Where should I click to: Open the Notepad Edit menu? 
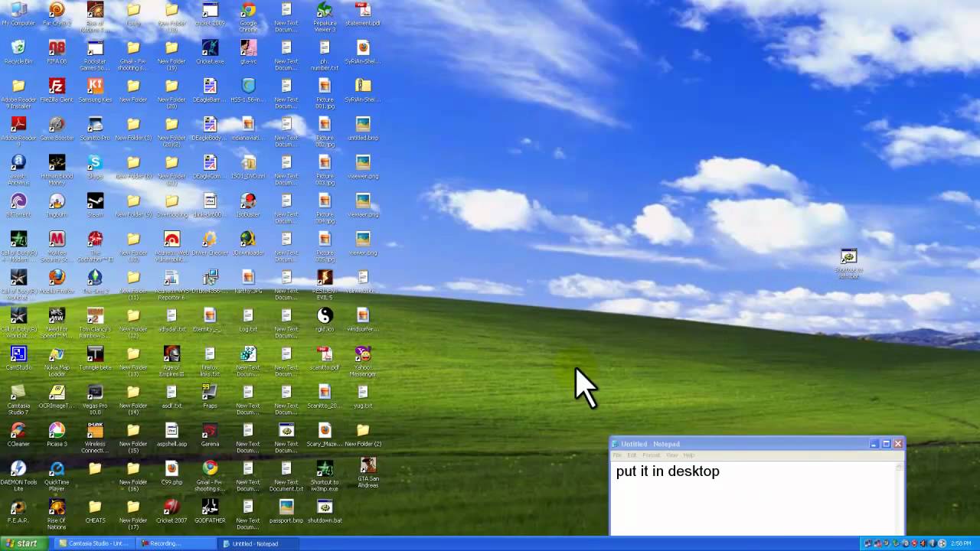click(x=632, y=455)
